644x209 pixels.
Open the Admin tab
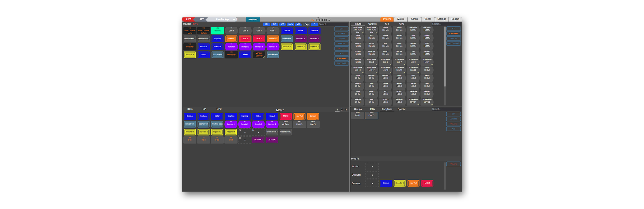click(414, 19)
